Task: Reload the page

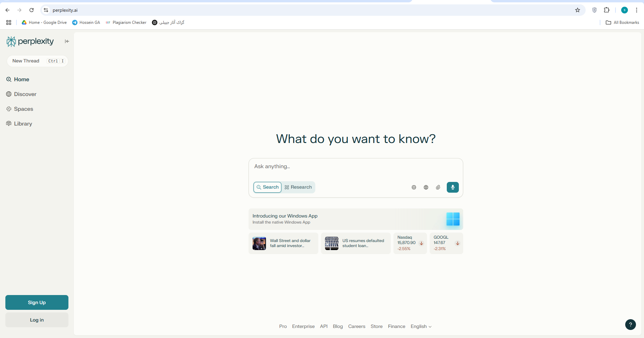Action: [32, 10]
